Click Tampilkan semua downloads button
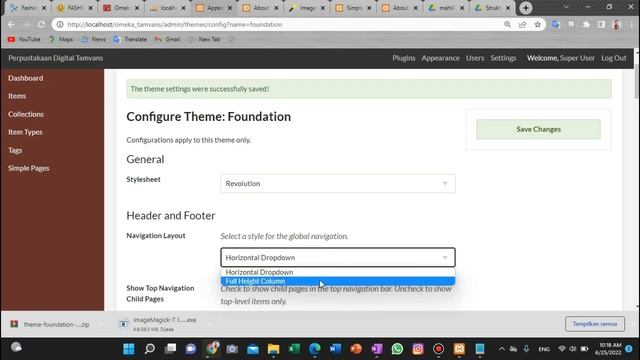The width and height of the screenshot is (640, 360). (595, 324)
